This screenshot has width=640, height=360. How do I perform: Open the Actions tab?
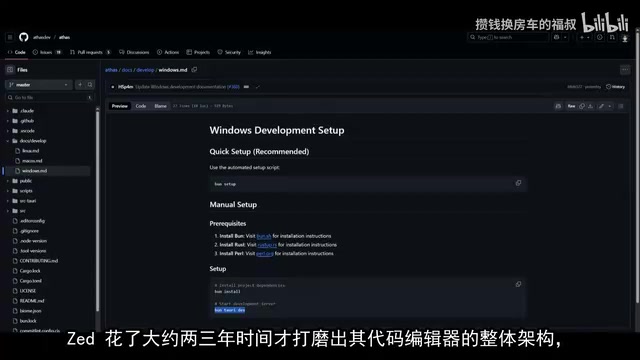pyautogui.click(x=168, y=52)
